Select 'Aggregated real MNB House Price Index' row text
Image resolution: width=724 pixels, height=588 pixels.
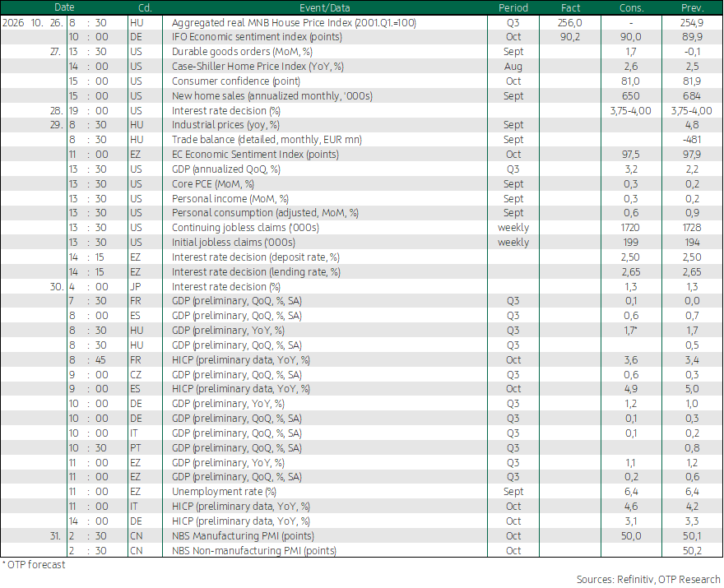[x=294, y=23]
